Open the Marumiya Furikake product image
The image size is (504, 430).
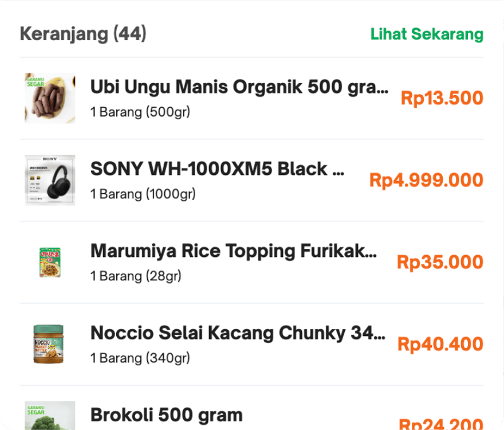pos(50,263)
